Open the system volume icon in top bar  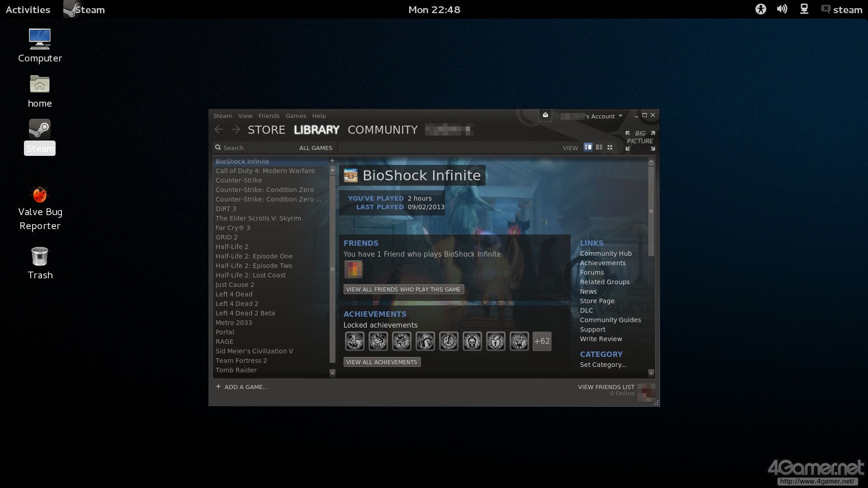[782, 9]
